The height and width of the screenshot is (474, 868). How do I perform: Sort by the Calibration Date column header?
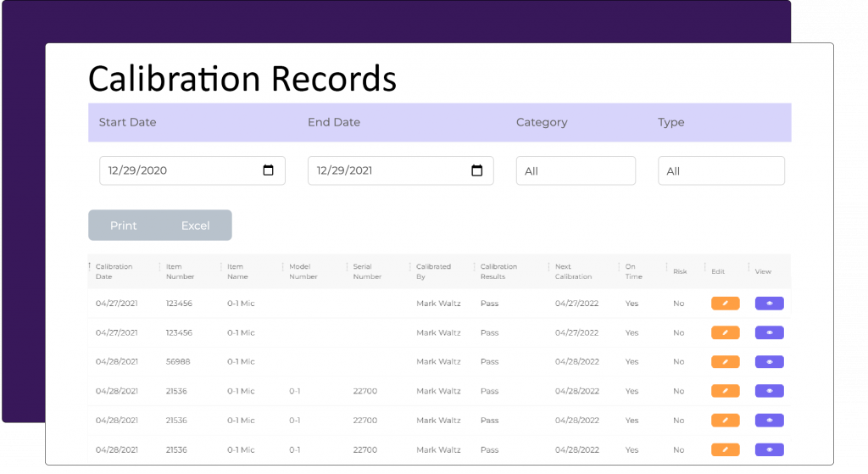(x=114, y=271)
